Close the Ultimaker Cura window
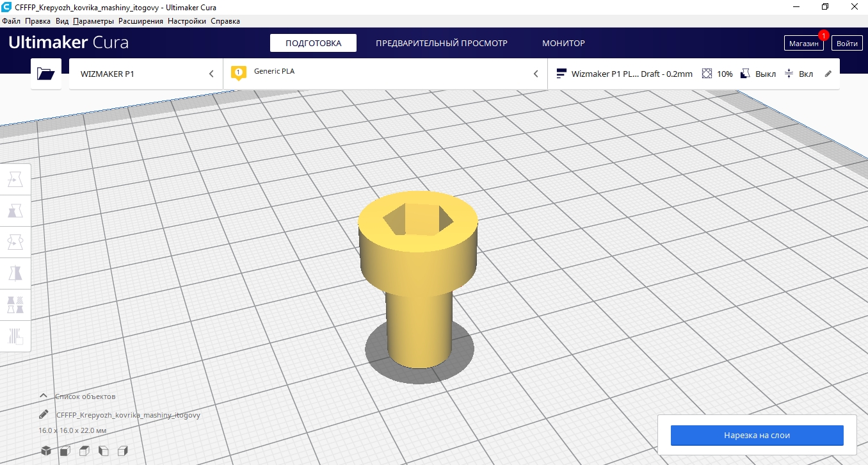 (854, 6)
